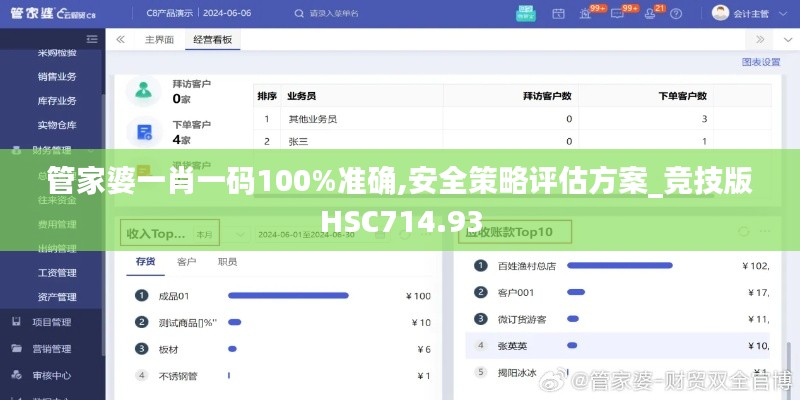
Task: Expand the tab list chevron at far right
Action: [x=787, y=40]
